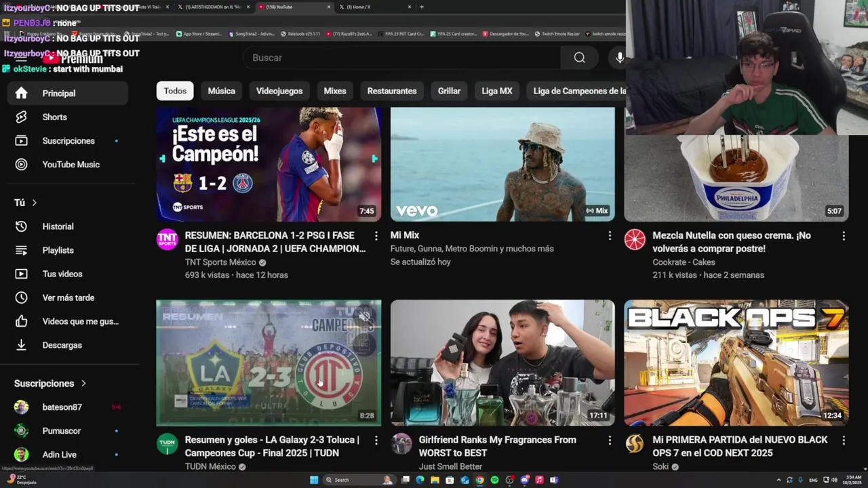Toggle mute on LA Galaxy preview thumbnail

coord(365,316)
